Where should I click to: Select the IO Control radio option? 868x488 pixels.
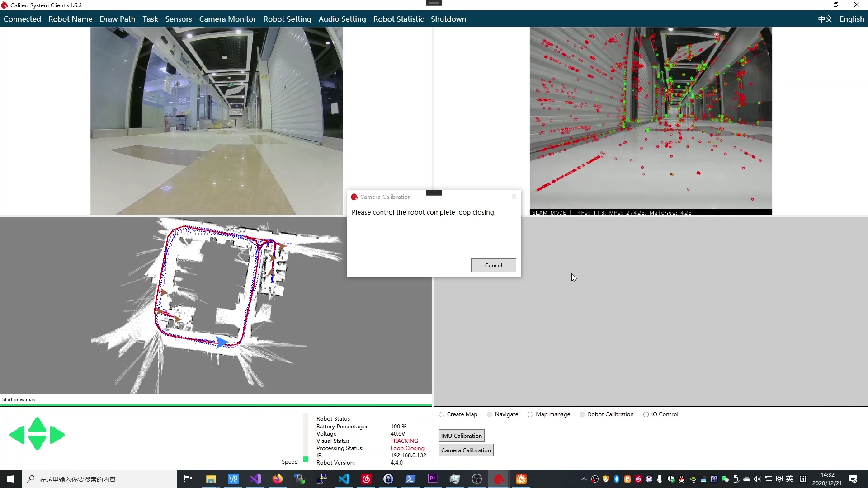click(x=646, y=414)
